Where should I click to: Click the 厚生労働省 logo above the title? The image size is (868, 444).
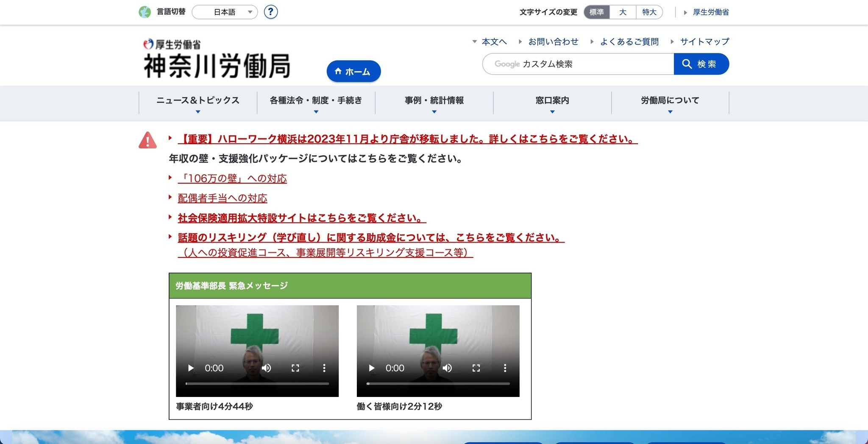point(172,44)
